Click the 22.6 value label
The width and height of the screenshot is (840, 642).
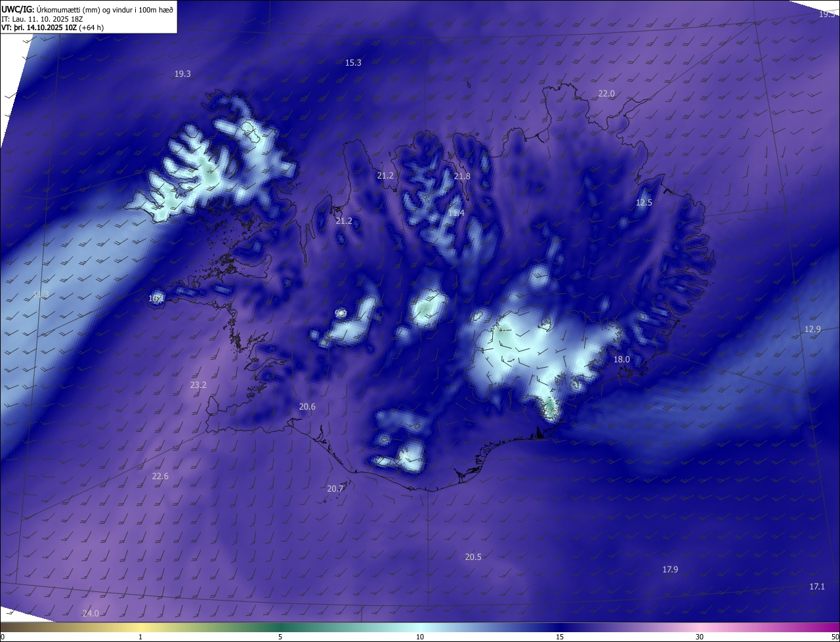pyautogui.click(x=160, y=477)
